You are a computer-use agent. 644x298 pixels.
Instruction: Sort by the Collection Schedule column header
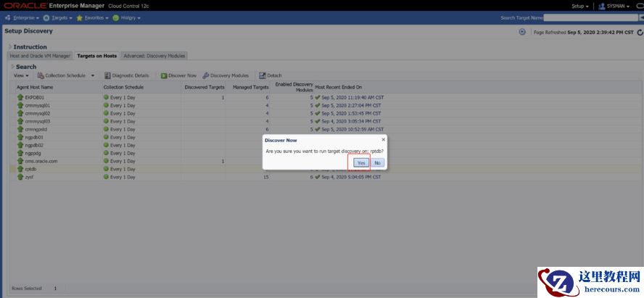point(123,87)
